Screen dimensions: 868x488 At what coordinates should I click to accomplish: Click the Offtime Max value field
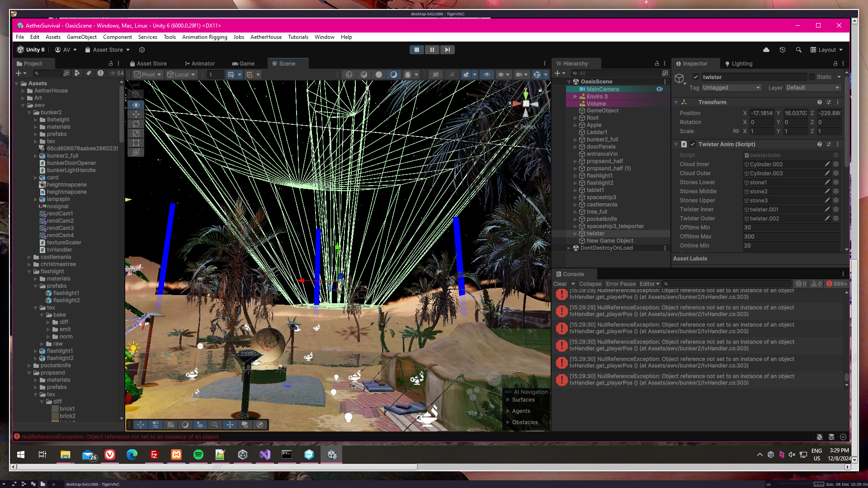(x=791, y=236)
